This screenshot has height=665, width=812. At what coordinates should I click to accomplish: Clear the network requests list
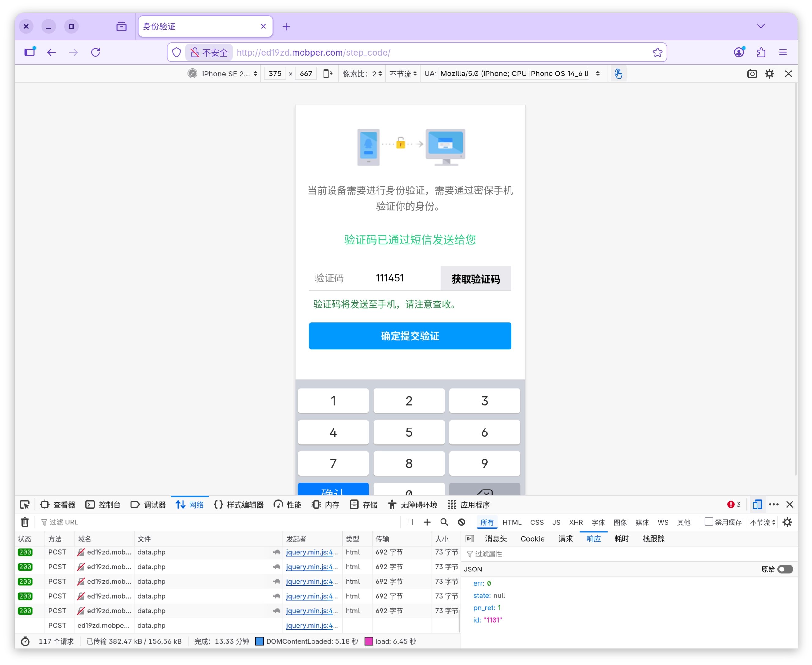(x=24, y=522)
